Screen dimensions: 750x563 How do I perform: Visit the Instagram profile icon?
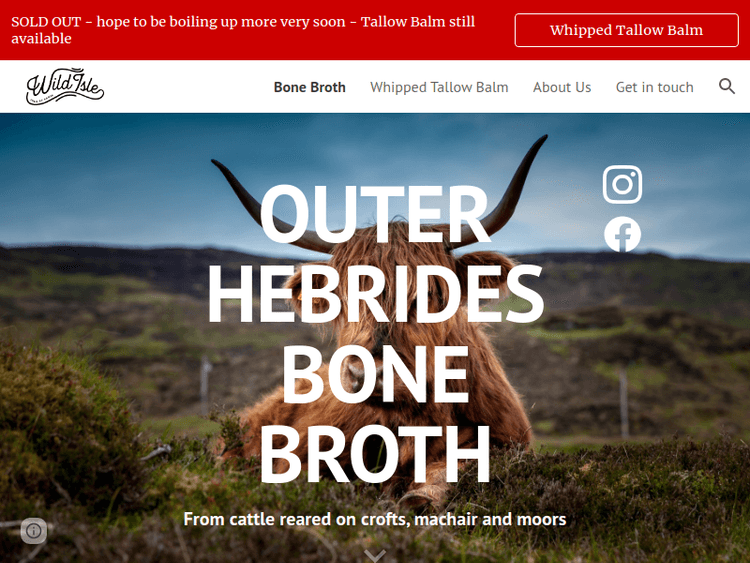622,185
